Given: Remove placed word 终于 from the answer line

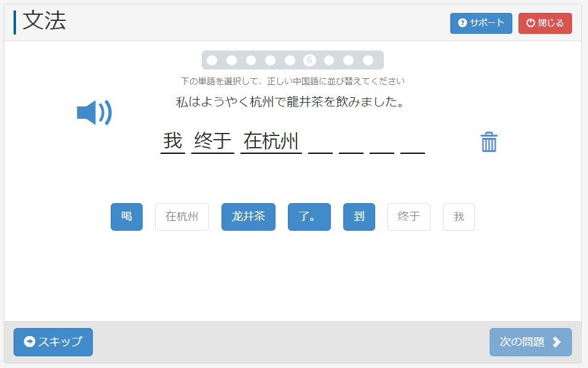Looking at the screenshot, I should click(212, 142).
